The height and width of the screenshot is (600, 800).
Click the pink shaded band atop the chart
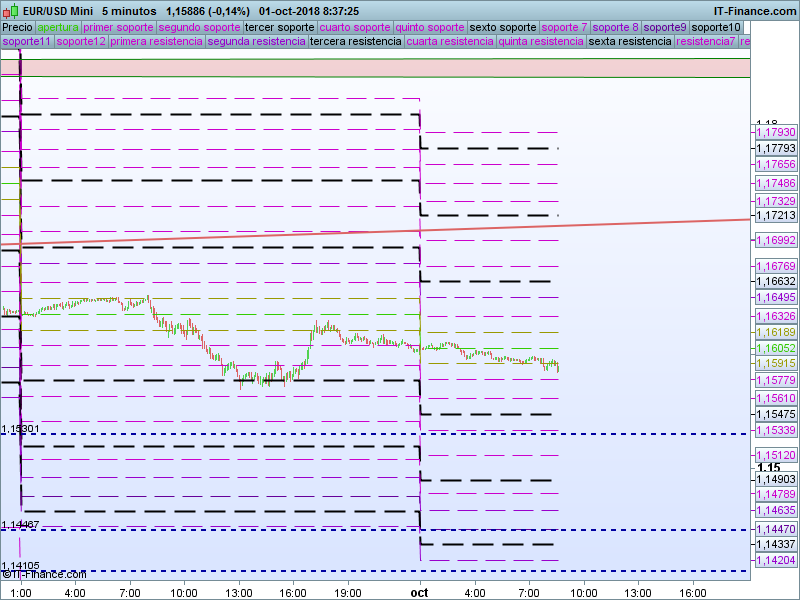[x=385, y=66]
